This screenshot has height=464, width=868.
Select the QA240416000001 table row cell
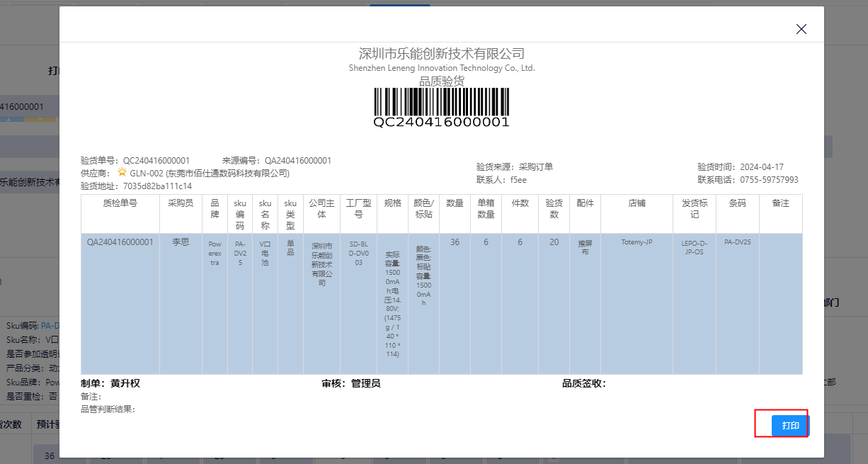(120, 242)
